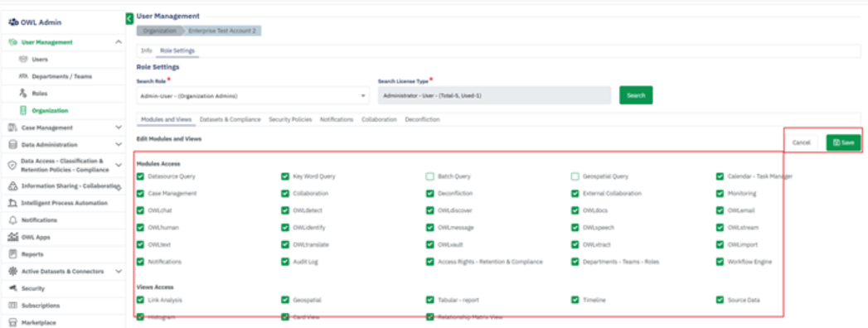Open Departments / Teams in sidebar
The width and height of the screenshot is (868, 328).
tap(62, 76)
